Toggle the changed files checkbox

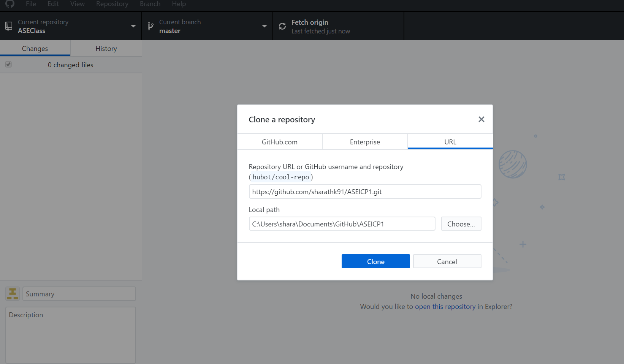[x=8, y=65]
